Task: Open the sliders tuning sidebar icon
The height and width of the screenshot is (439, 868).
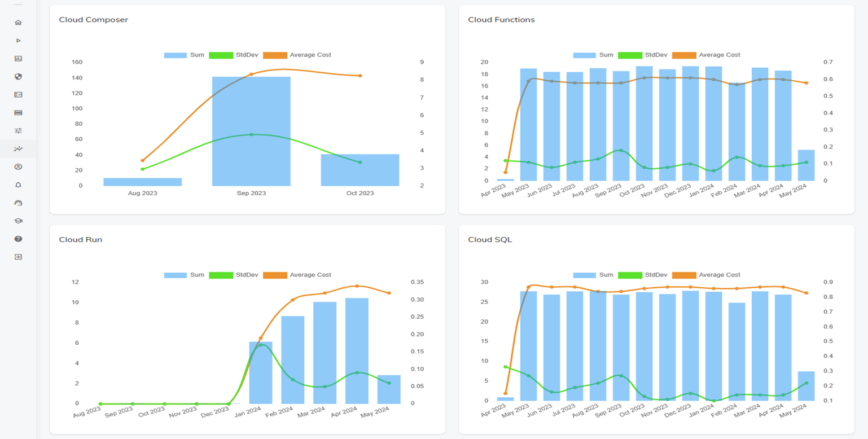Action: (x=18, y=131)
